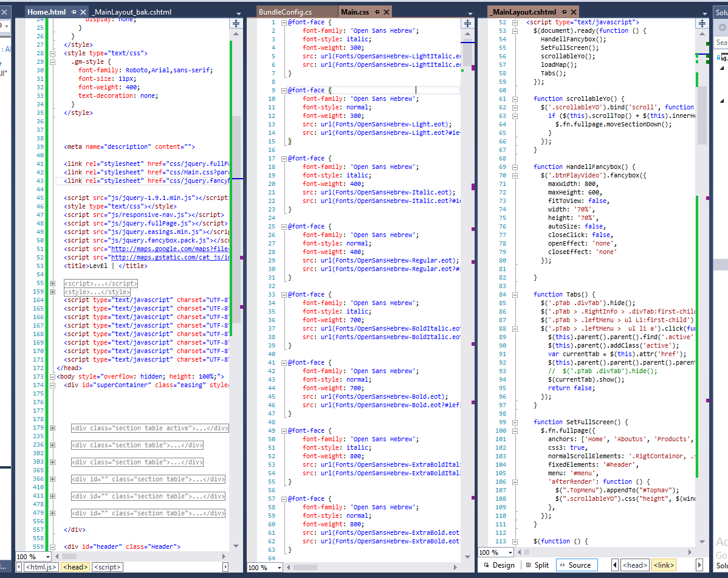
Task: Collapse @font-face rule at line 57
Action: pos(284,498)
